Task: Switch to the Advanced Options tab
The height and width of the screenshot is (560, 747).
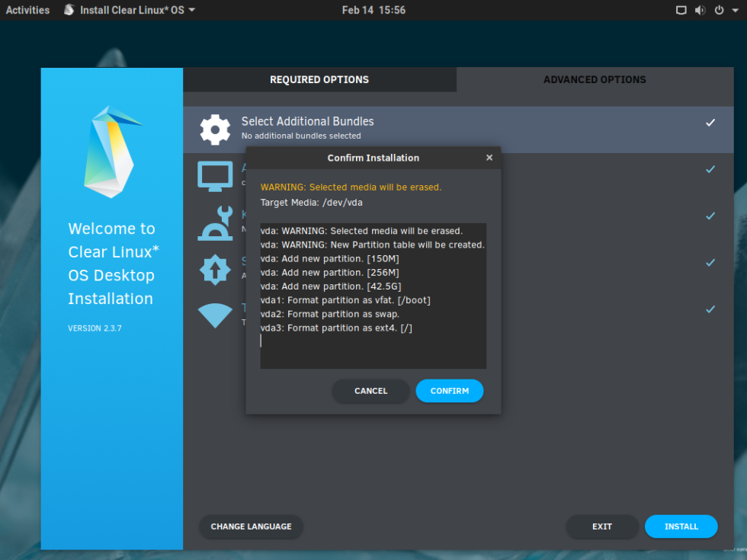Action: [595, 79]
